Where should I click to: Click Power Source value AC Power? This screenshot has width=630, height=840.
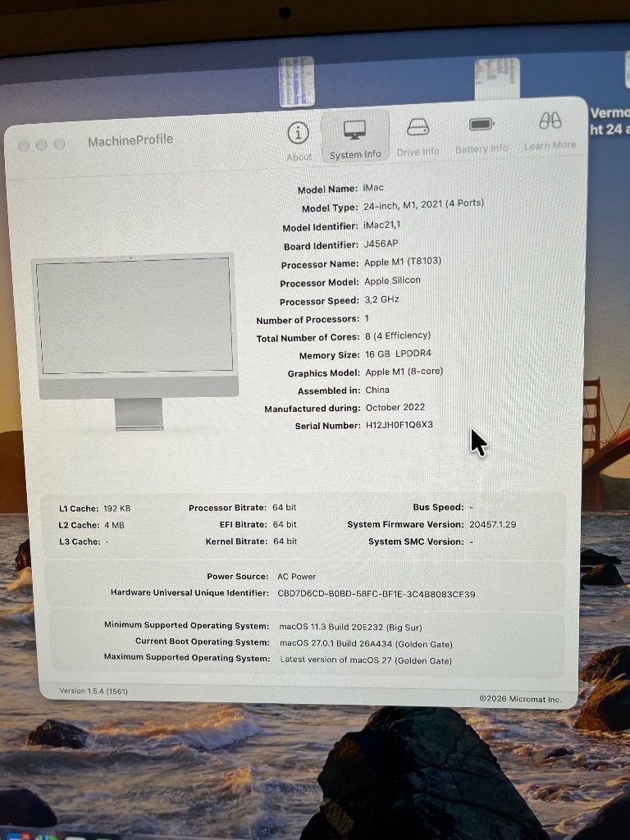click(x=296, y=577)
